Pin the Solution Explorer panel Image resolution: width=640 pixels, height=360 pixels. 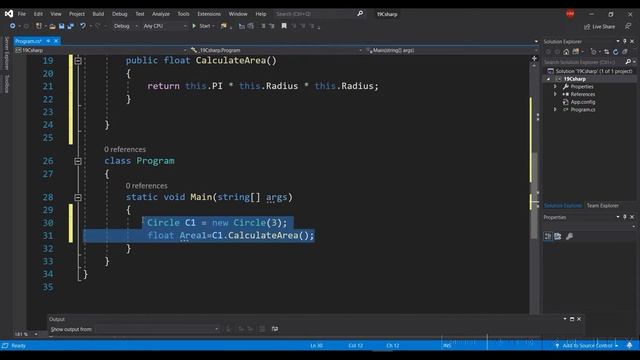(624, 41)
